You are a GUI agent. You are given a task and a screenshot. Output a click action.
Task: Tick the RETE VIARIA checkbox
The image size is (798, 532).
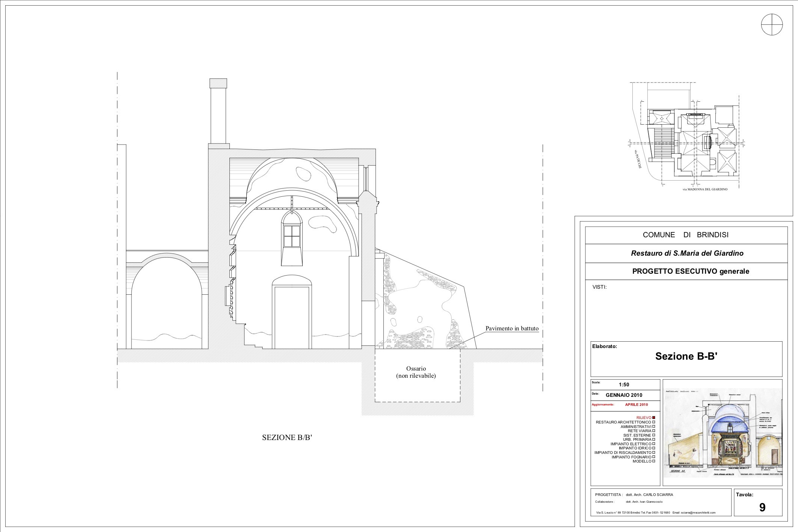click(x=654, y=431)
